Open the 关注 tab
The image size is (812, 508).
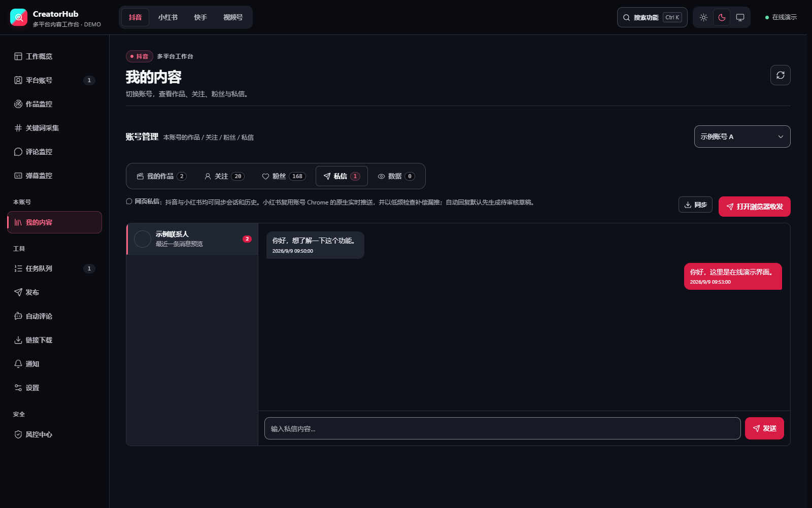click(224, 176)
